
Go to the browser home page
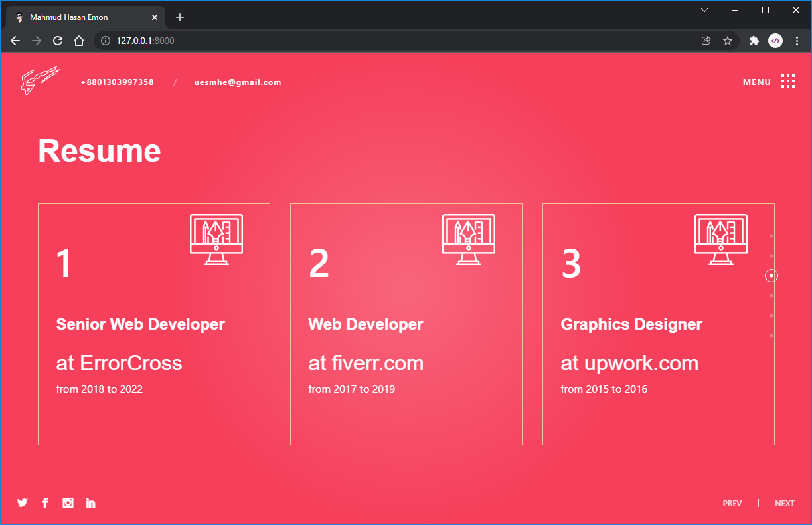click(79, 41)
